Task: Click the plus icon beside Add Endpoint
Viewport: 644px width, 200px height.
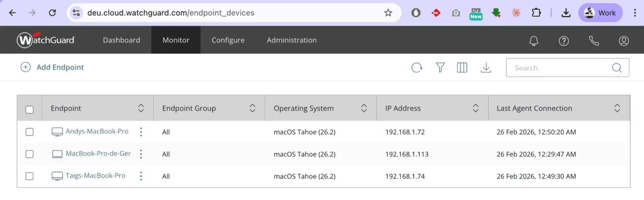Action: [x=25, y=67]
